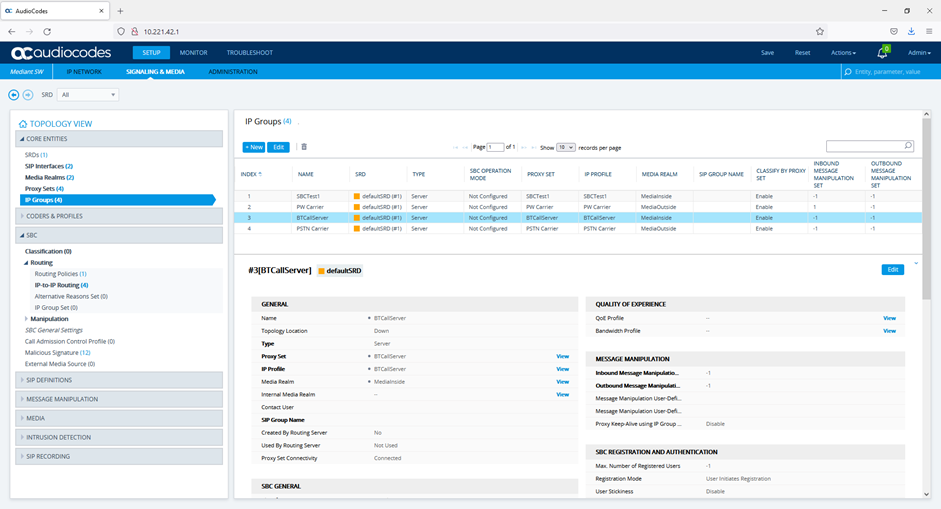Switch to the Monitor menu
The image size is (941, 509).
click(193, 53)
